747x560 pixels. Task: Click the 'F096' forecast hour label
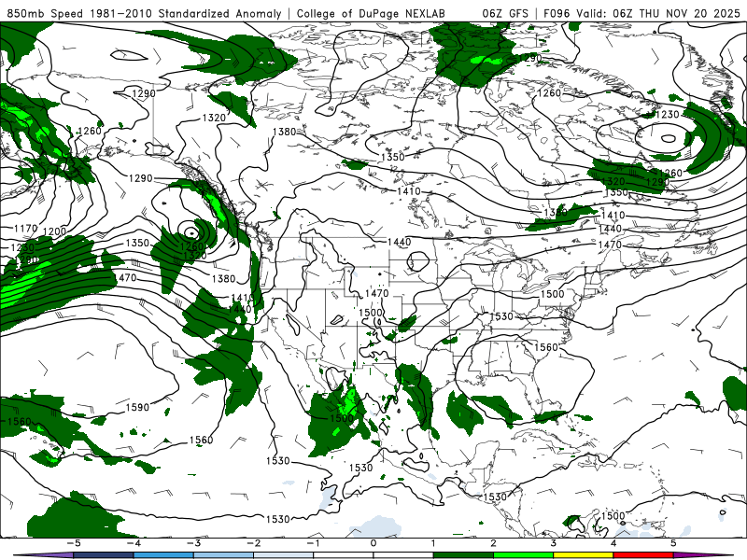tap(557, 13)
